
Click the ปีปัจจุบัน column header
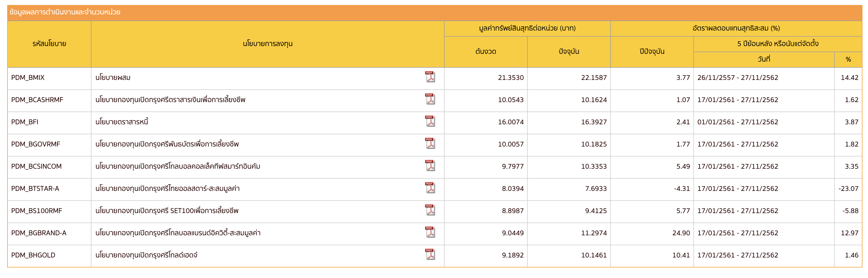tap(652, 52)
